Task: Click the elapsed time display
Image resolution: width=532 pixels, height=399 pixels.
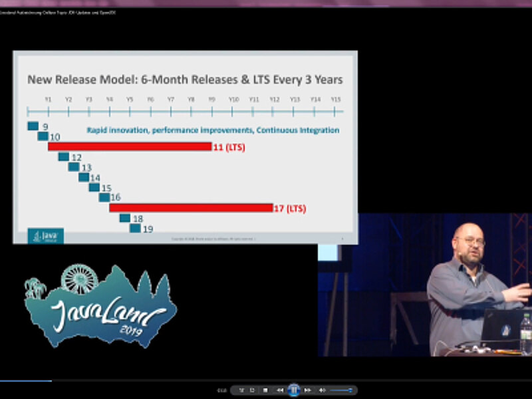Action: pyautogui.click(x=222, y=390)
